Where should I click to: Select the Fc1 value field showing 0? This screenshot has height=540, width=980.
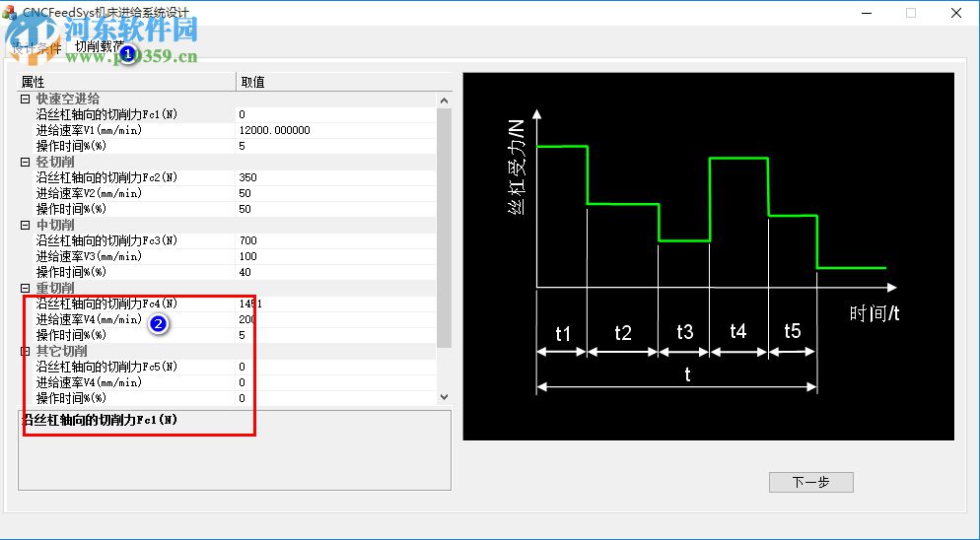tap(335, 114)
